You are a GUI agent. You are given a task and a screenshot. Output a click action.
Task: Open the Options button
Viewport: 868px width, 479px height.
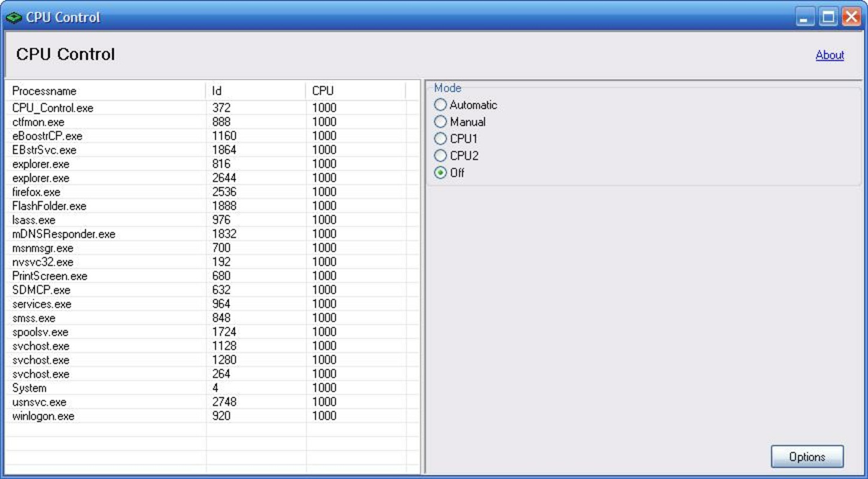807,457
